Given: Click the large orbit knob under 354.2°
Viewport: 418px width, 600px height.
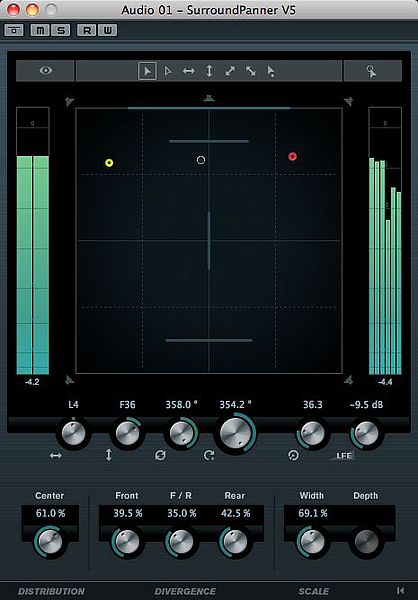Looking at the screenshot, I should [x=235, y=434].
